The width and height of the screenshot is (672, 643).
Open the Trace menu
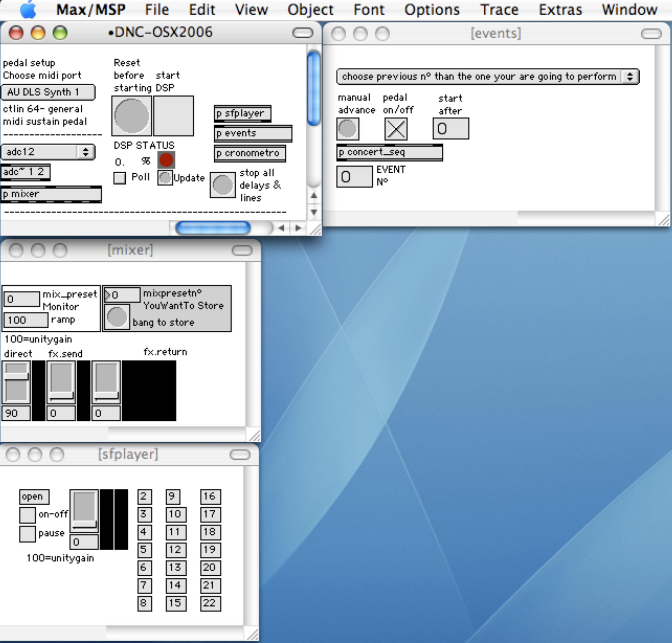coord(499,10)
